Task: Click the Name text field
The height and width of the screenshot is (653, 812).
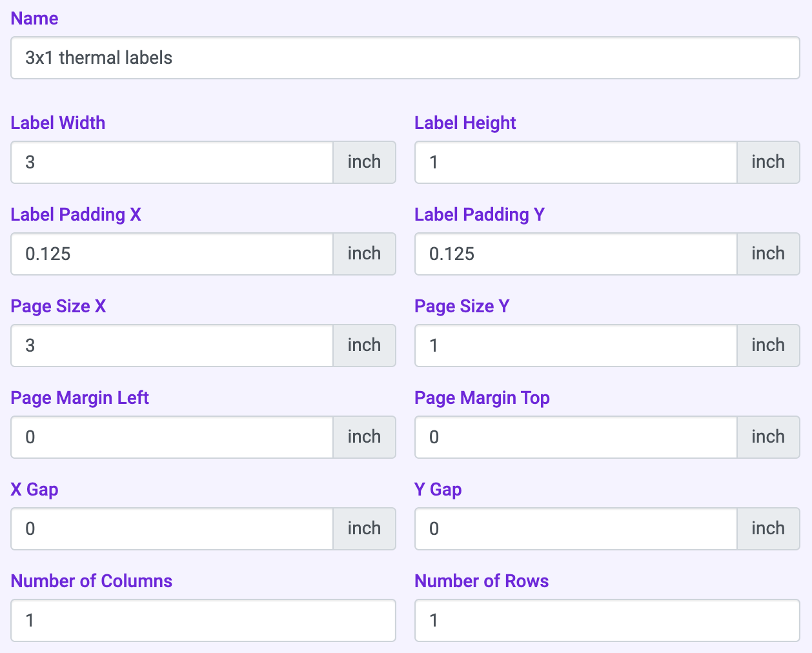Action: tap(405, 58)
